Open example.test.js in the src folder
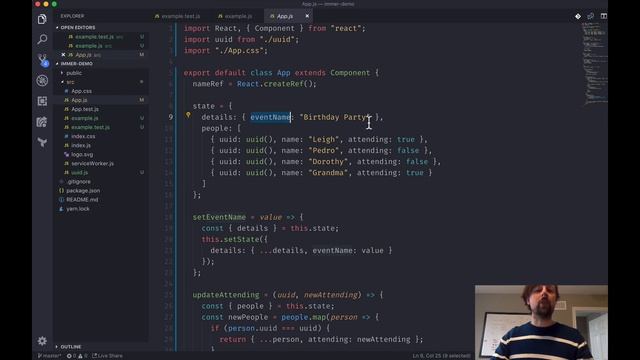Screen dimensions: 640x360 90,127
